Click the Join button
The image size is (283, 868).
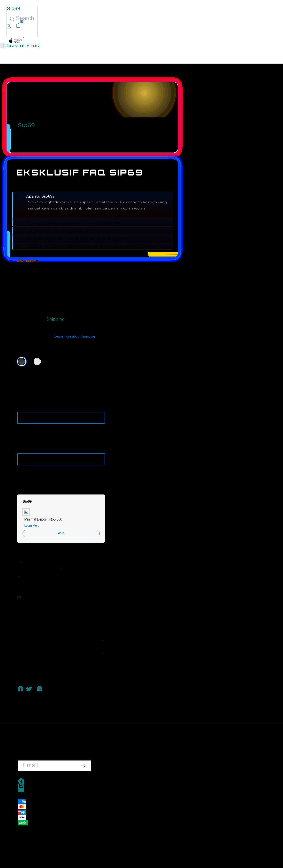tap(61, 533)
